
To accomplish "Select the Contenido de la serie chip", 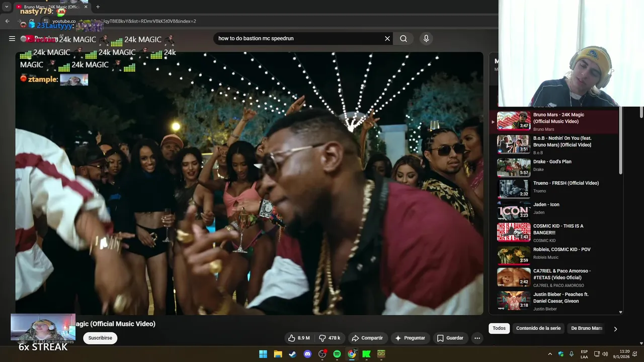I will pos(538,328).
